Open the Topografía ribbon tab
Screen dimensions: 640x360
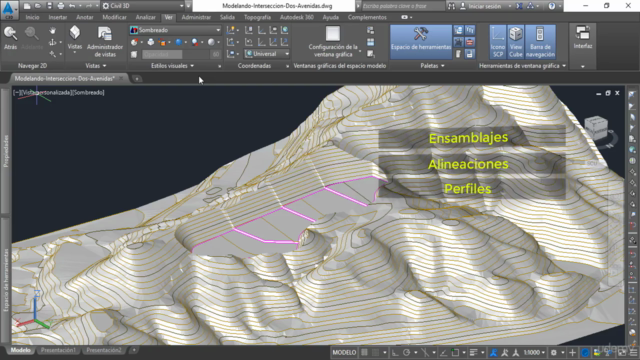click(257, 17)
